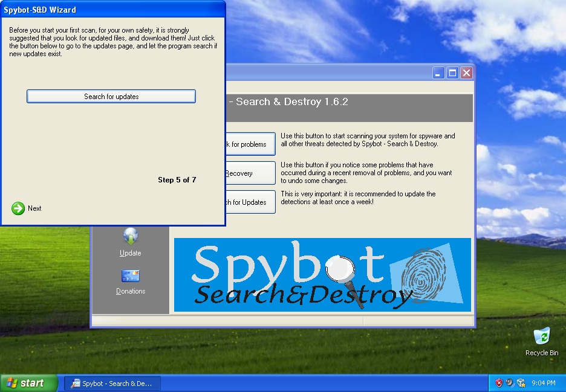566x392 pixels.
Task: Click the rightmost system tray icon beside clock
Action: point(521,383)
